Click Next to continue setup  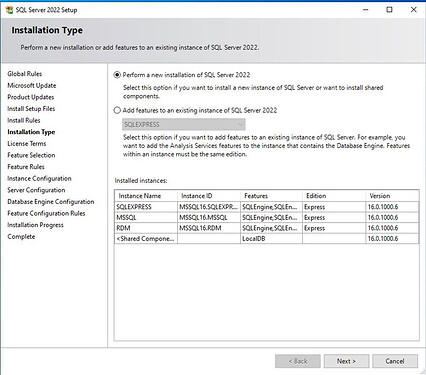[346, 361]
